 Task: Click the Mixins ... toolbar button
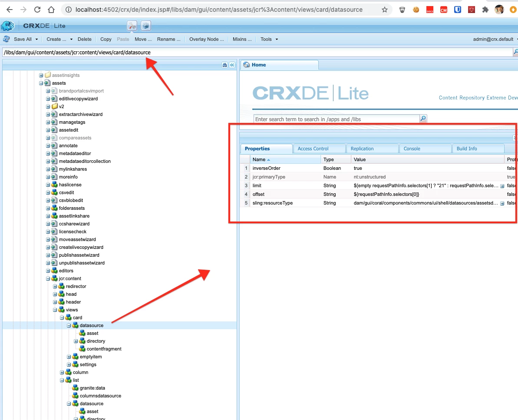(x=242, y=39)
